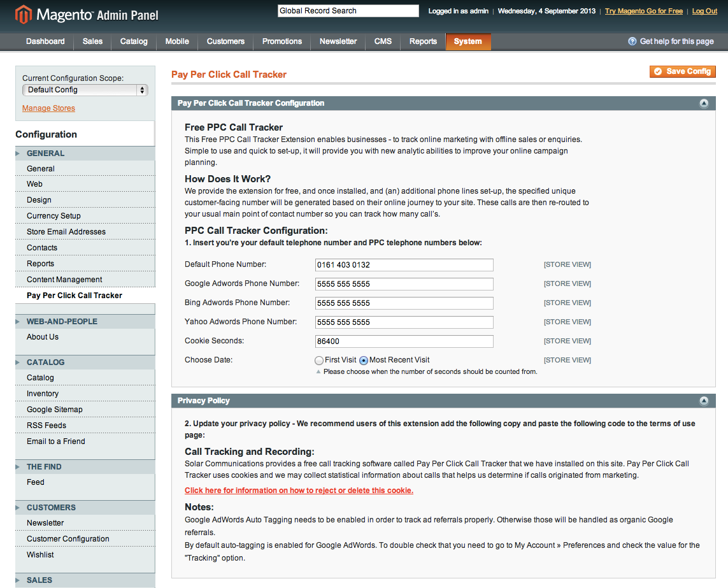This screenshot has width=728, height=588.
Task: Click Get help for this page
Action: click(x=676, y=41)
